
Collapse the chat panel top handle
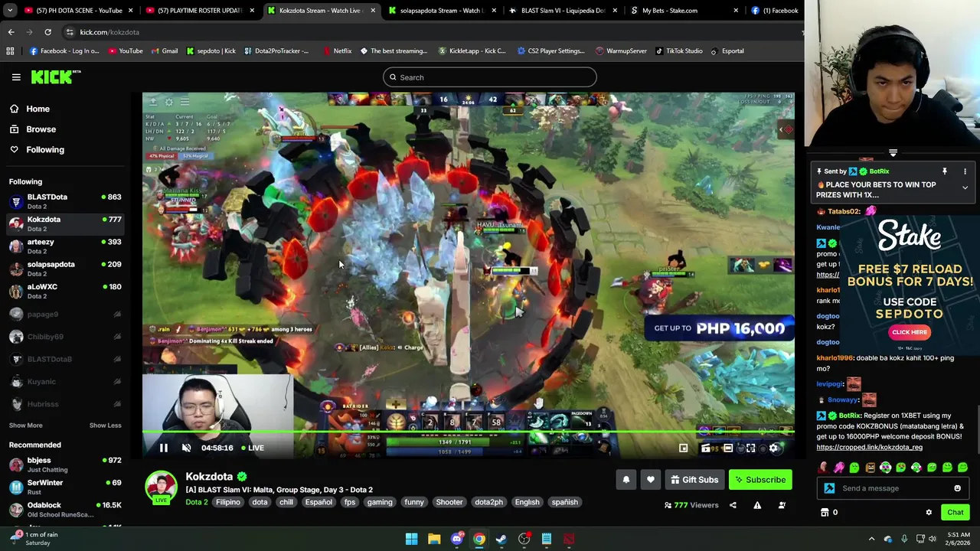click(x=893, y=154)
